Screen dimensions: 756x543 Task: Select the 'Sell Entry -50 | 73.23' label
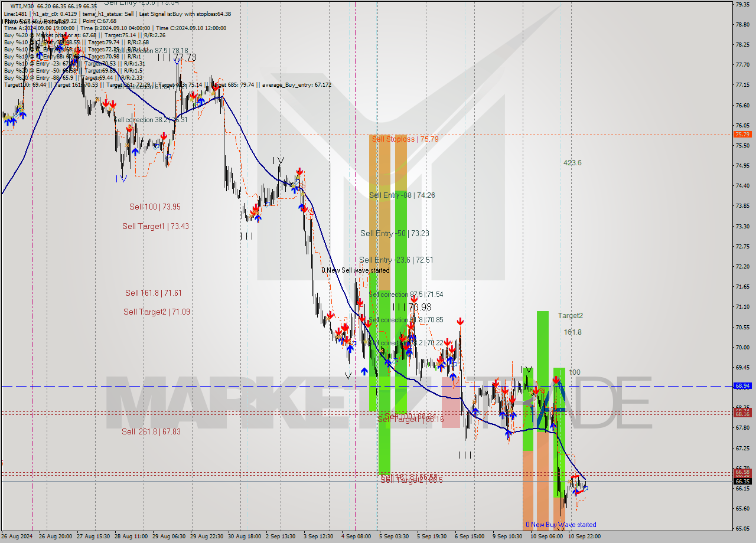tap(395, 234)
